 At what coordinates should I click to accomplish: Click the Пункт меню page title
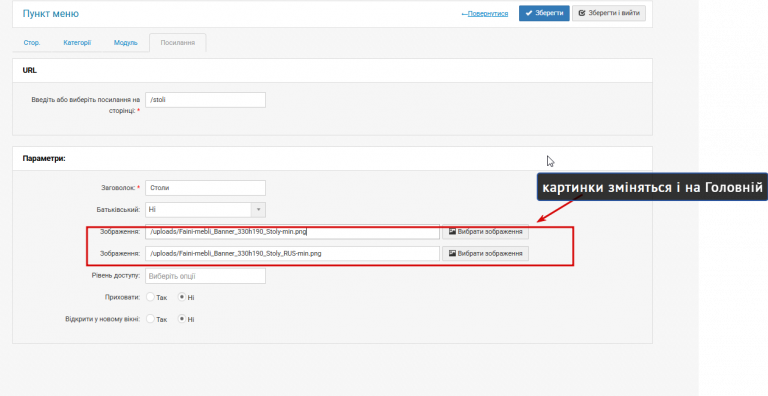(x=50, y=14)
